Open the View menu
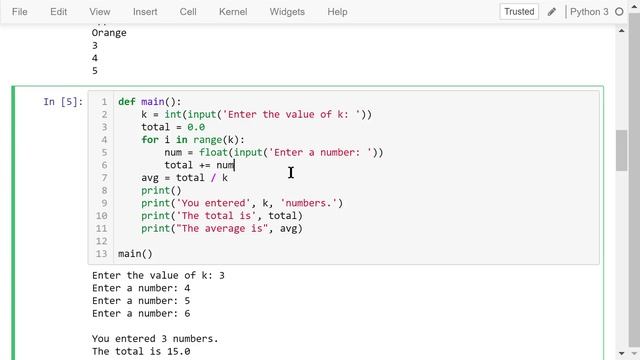 click(100, 12)
